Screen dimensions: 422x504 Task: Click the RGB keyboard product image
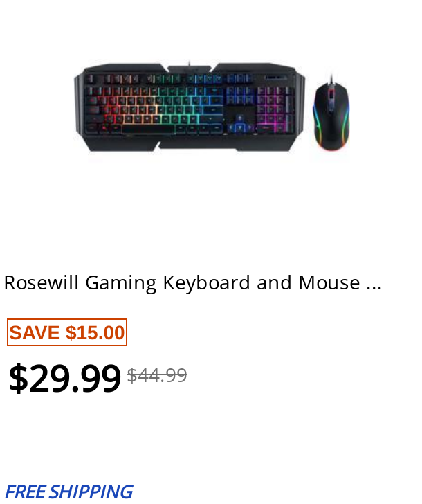[190, 106]
